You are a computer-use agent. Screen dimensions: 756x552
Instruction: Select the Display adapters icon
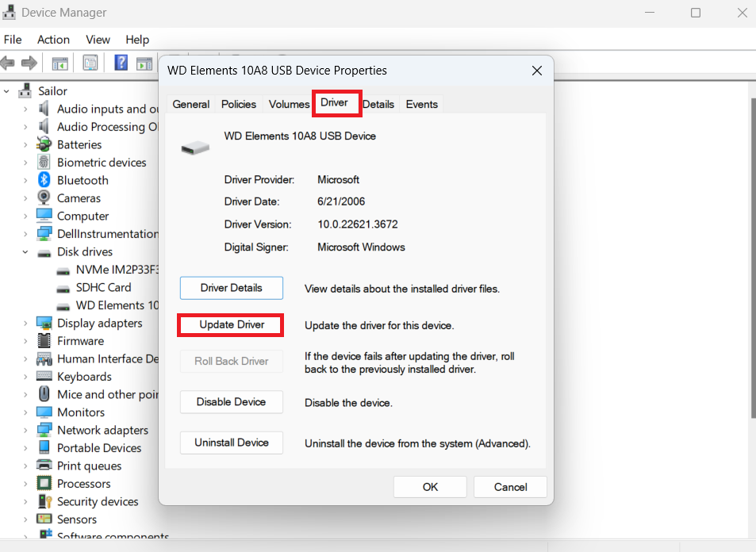point(44,323)
